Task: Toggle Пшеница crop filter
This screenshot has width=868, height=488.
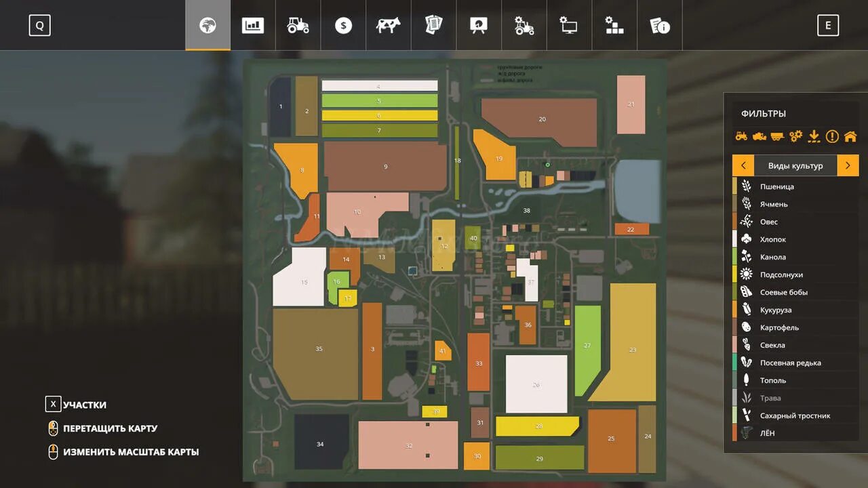Action: 795,186
